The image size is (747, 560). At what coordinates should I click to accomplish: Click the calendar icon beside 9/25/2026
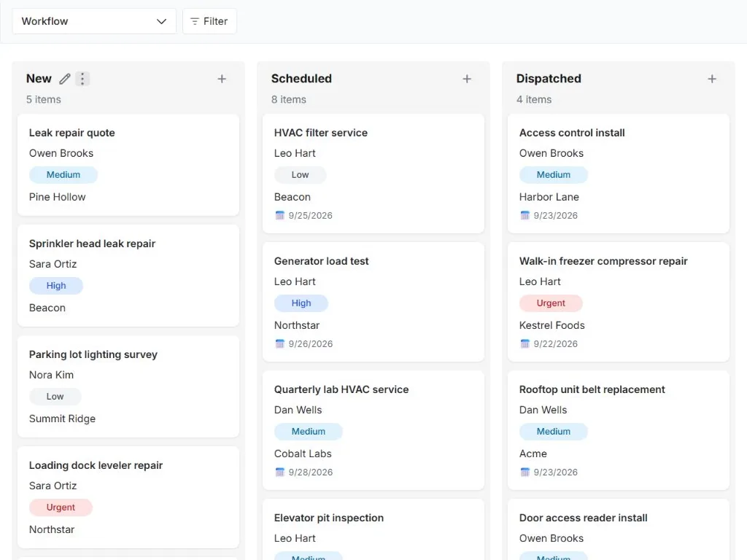(279, 215)
